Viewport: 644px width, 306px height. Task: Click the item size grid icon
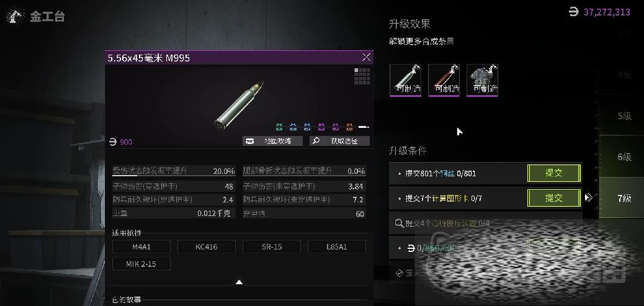pos(362,76)
